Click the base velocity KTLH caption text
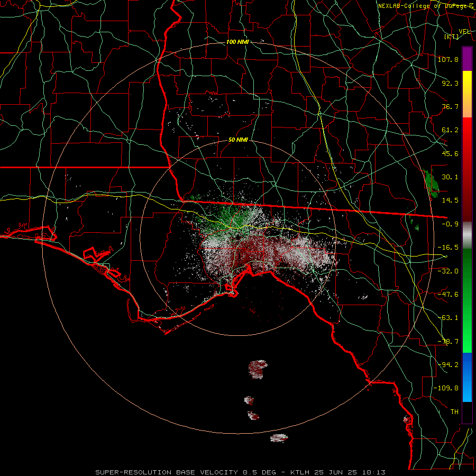This screenshot has height=476, width=476. coord(241,472)
